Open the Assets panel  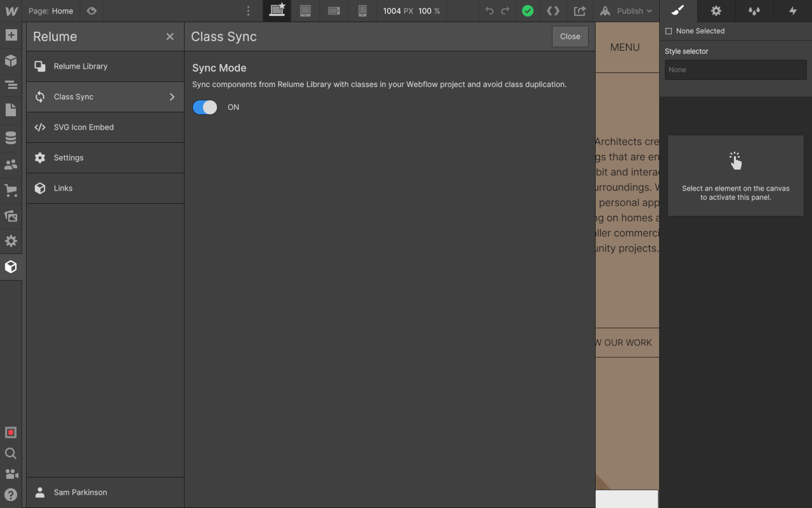[11, 216]
